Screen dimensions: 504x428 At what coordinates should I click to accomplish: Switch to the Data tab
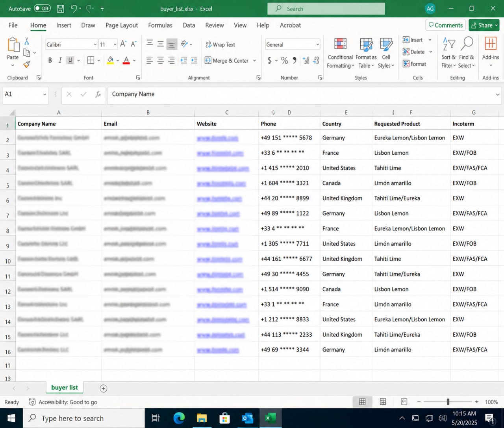189,25
